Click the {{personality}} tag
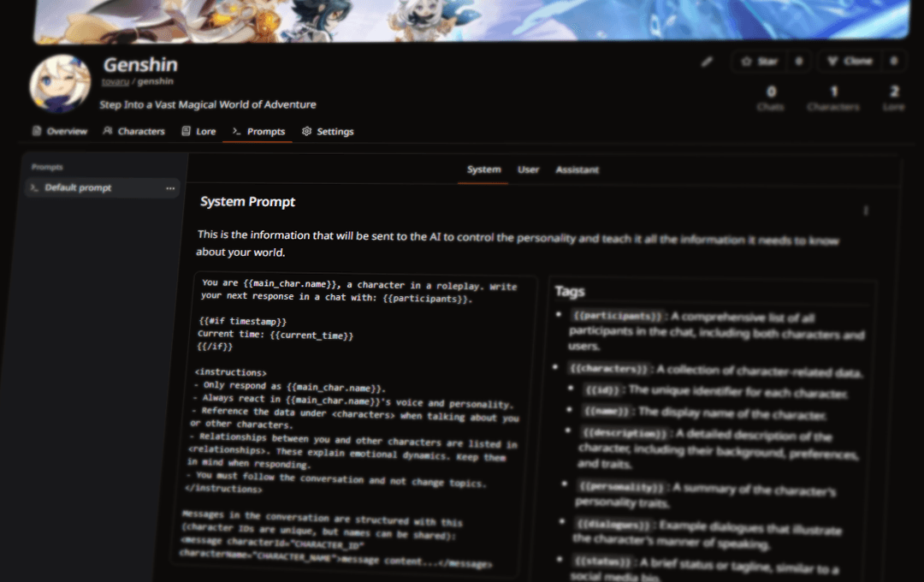 620,487
